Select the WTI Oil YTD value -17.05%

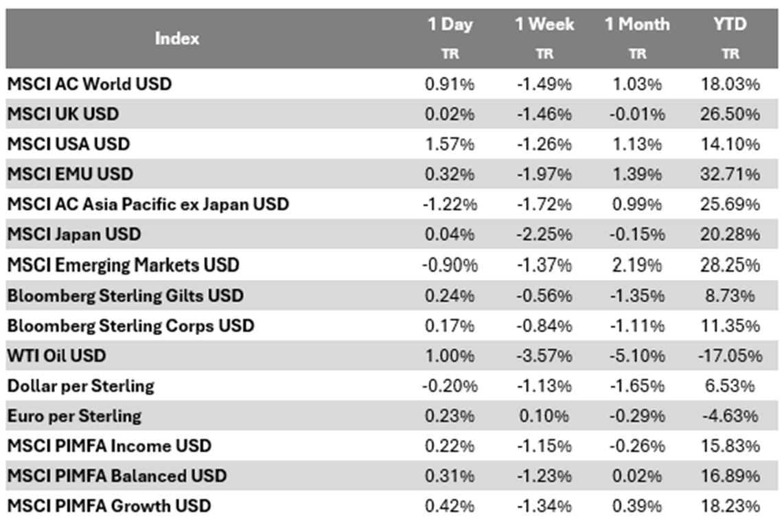(x=730, y=356)
